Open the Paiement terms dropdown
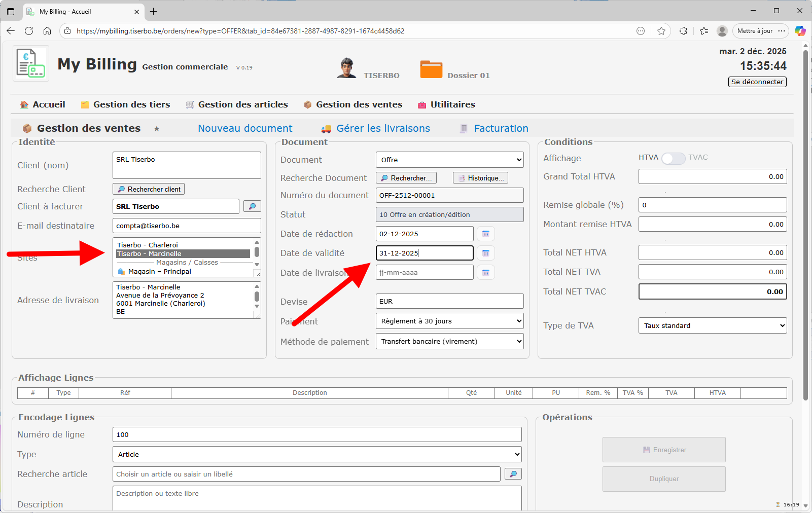Image resolution: width=812 pixels, height=513 pixels. point(449,321)
